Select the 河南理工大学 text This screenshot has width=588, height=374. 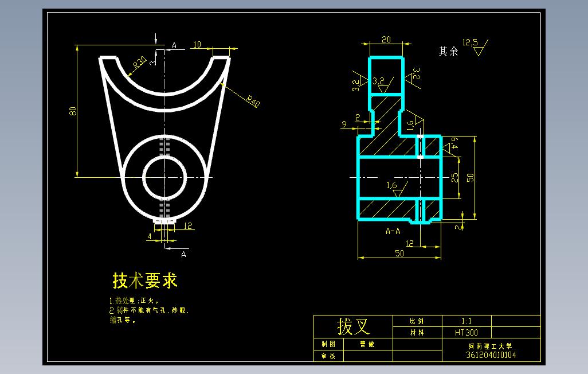[x=491, y=346]
